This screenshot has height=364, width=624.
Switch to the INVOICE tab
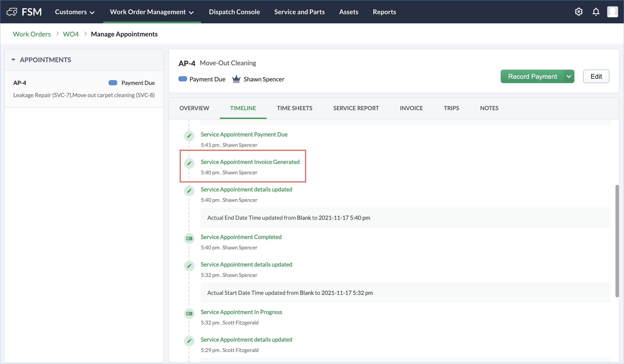(411, 108)
